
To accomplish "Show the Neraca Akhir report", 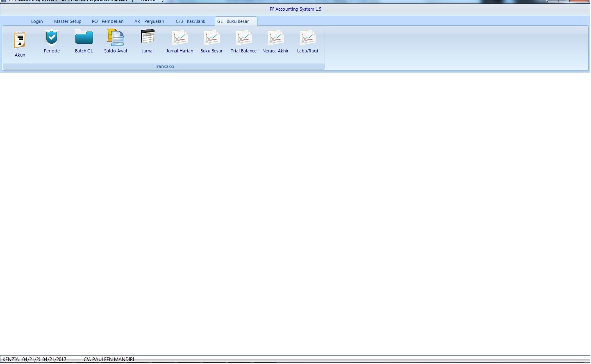I will (x=275, y=38).
